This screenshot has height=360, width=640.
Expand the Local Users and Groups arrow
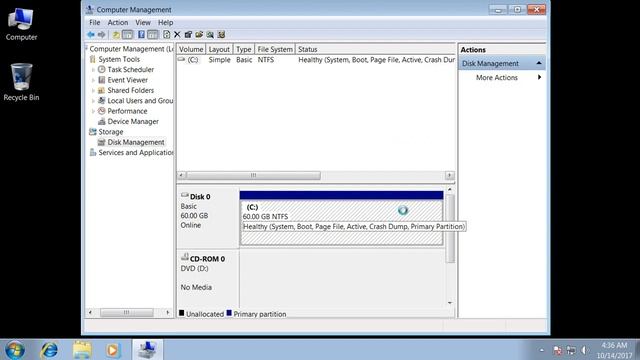(x=93, y=101)
